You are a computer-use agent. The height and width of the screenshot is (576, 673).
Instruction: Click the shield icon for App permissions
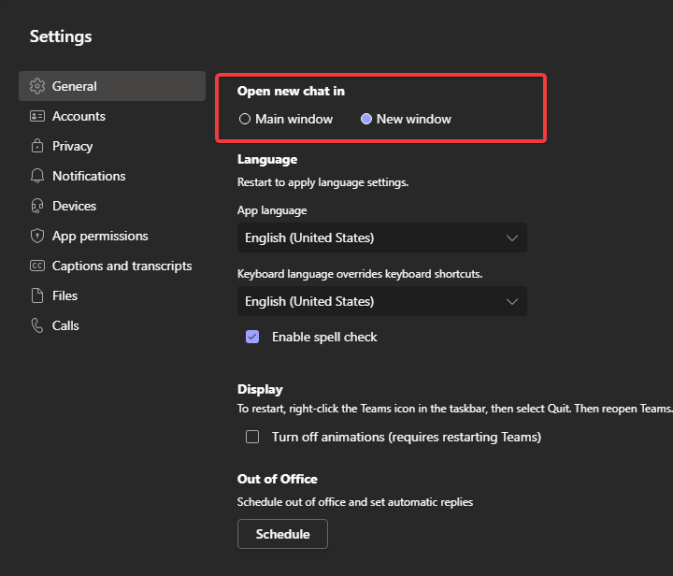37,236
